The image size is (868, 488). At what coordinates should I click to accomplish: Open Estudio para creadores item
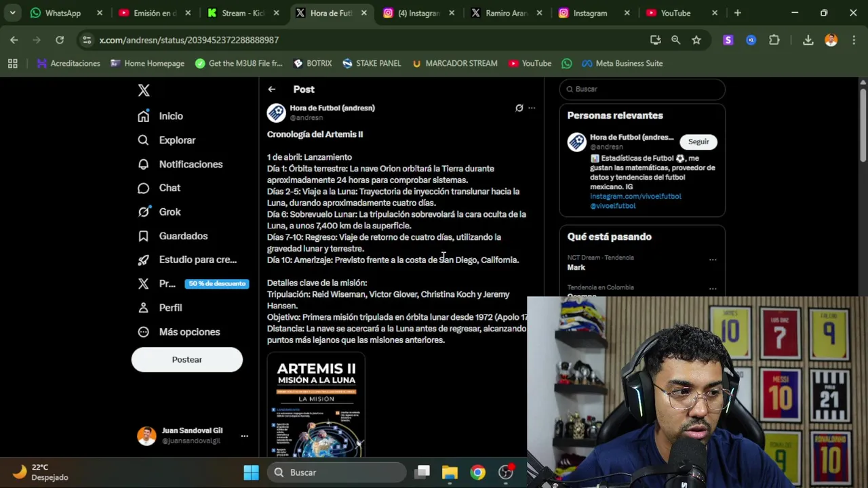(187, 260)
